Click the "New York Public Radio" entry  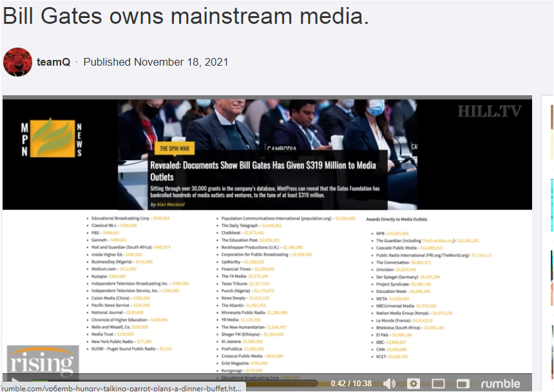[121, 342]
